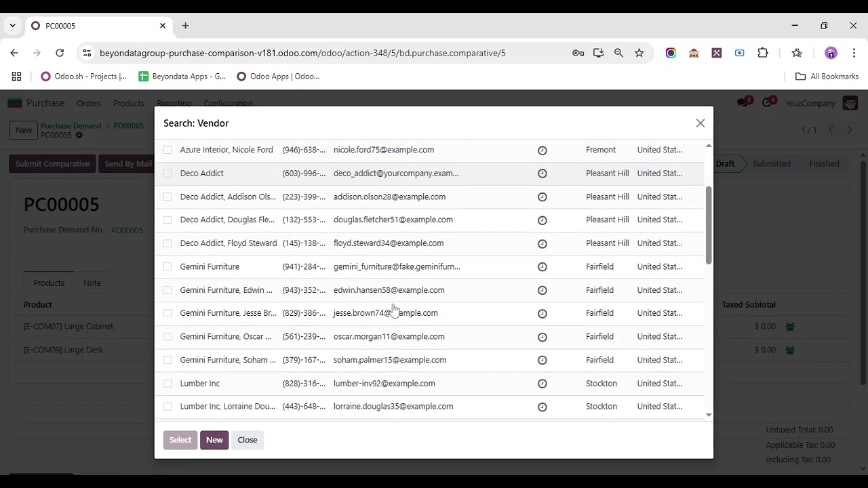This screenshot has width=868, height=488.
Task: Bookmark this page with the star icon
Action: (x=639, y=53)
